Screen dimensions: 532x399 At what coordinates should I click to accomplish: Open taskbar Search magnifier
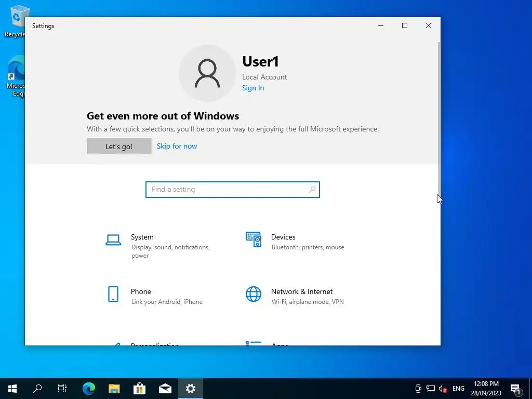[x=37, y=389]
